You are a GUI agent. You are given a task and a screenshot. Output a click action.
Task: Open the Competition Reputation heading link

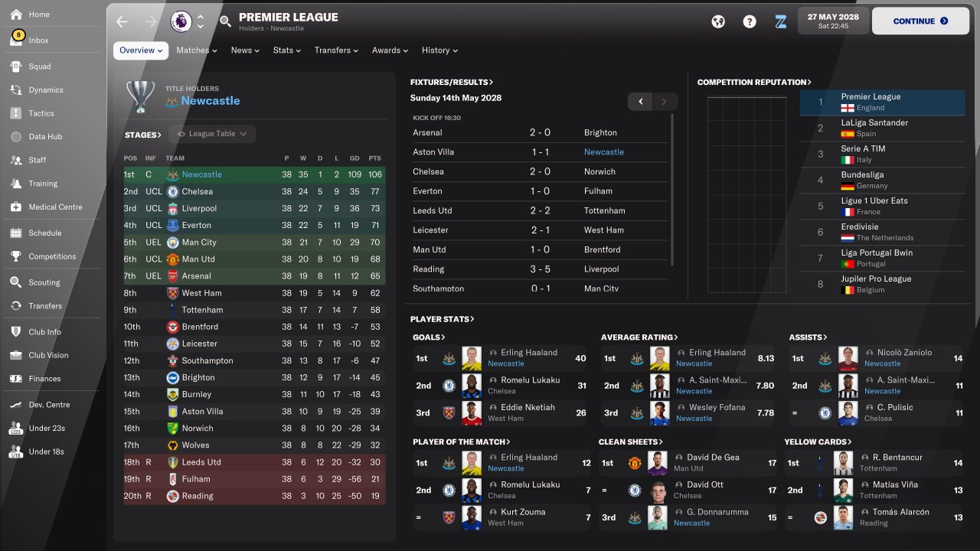(x=754, y=82)
